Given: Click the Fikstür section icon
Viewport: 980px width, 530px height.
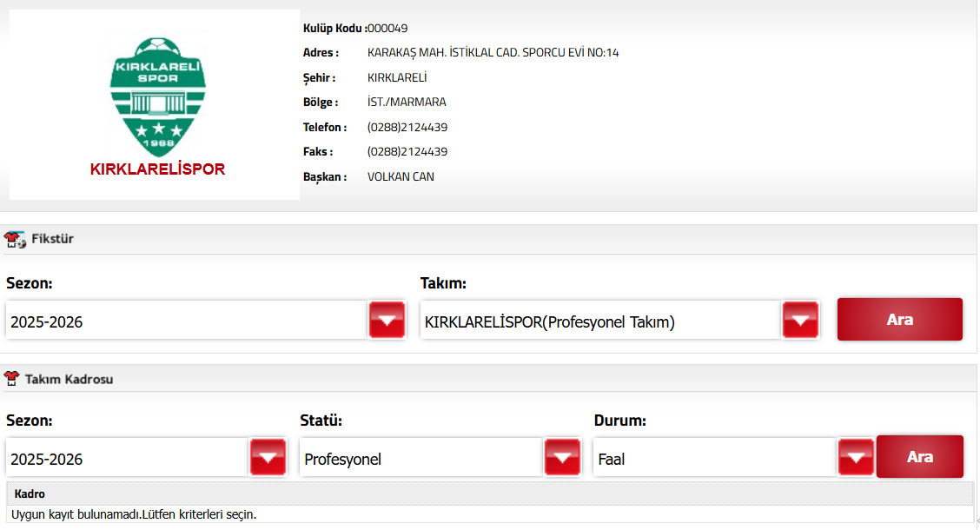Looking at the screenshot, I should 14,239.
